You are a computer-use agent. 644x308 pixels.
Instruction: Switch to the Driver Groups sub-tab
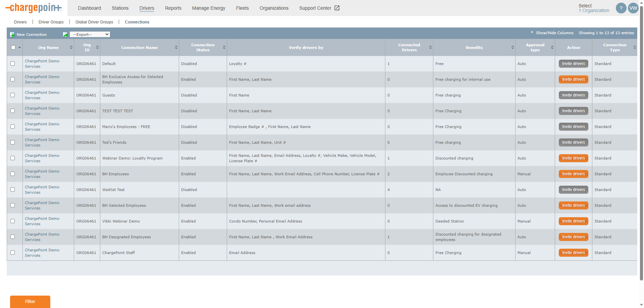(51, 22)
